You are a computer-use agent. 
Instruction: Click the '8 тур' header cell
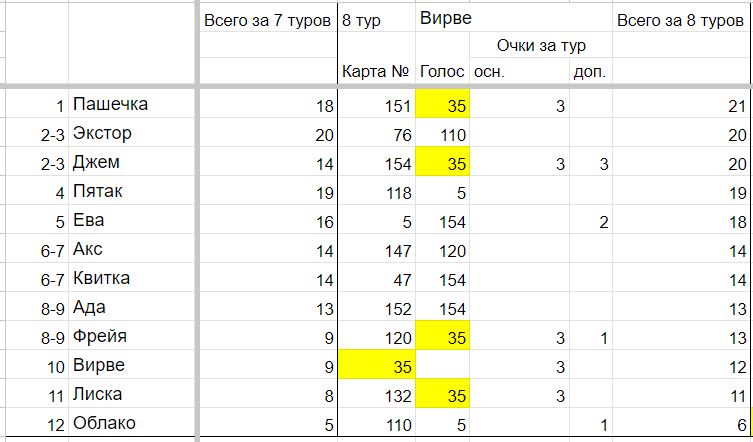tap(376, 20)
